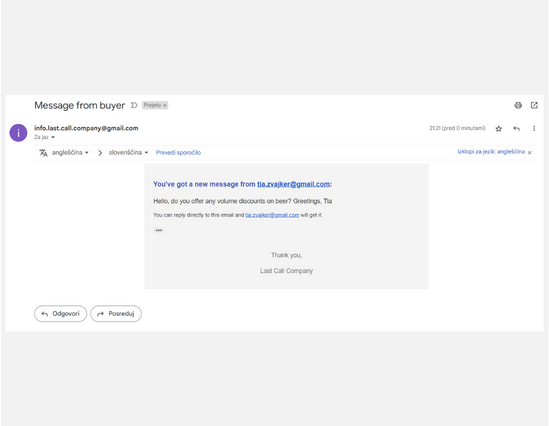Screen dimensions: 549x426
Task: Expand trimmed content three-dot button
Action: tap(159, 230)
